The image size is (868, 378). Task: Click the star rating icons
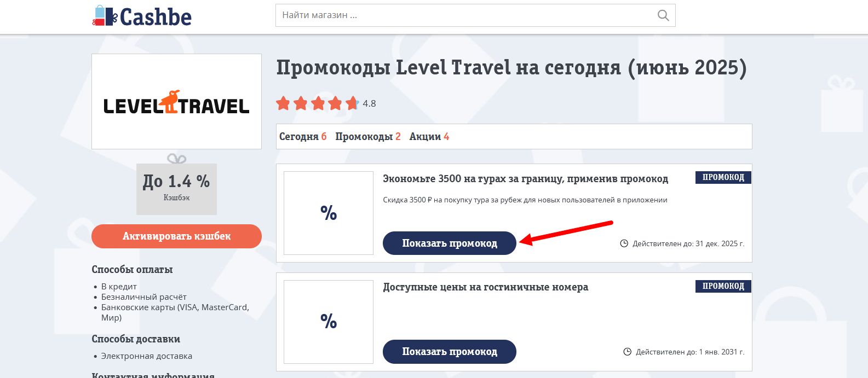[318, 103]
